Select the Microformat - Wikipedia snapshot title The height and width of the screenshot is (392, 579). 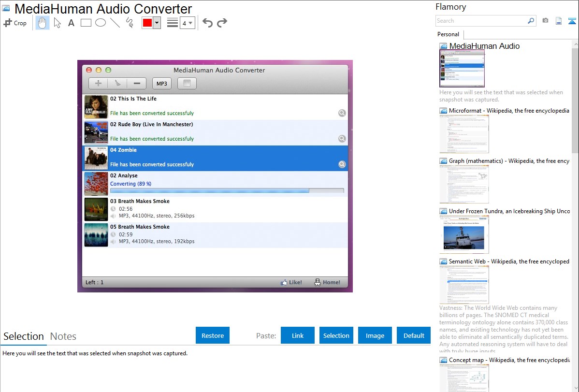[509, 111]
